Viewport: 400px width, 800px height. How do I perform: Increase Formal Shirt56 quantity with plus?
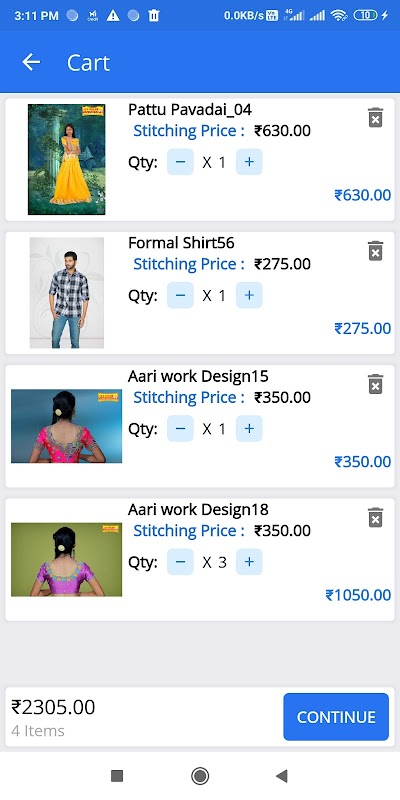(249, 295)
